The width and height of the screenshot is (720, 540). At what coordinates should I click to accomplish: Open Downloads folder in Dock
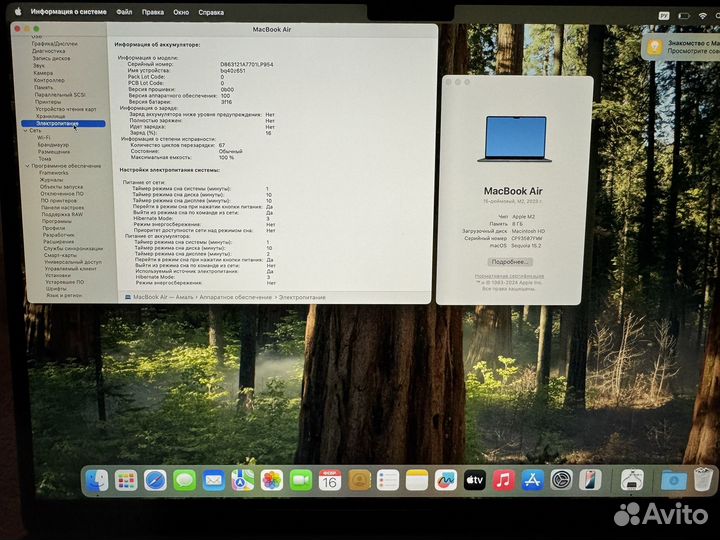pyautogui.click(x=674, y=481)
